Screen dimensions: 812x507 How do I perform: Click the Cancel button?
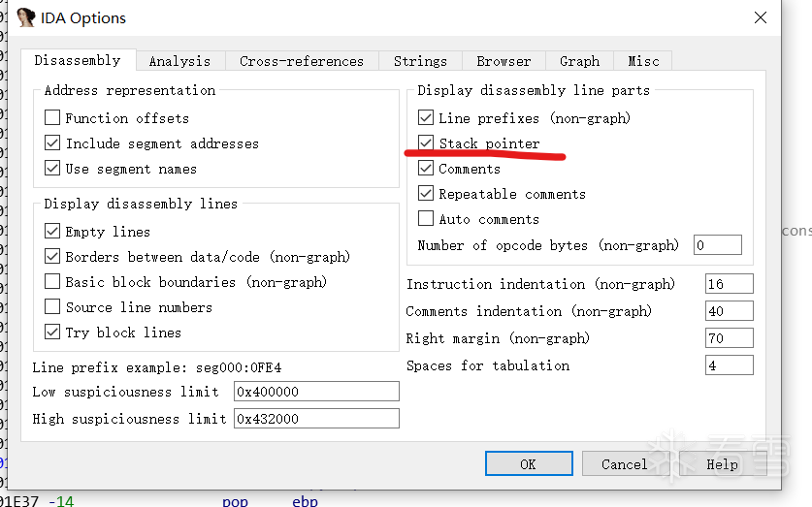point(624,464)
